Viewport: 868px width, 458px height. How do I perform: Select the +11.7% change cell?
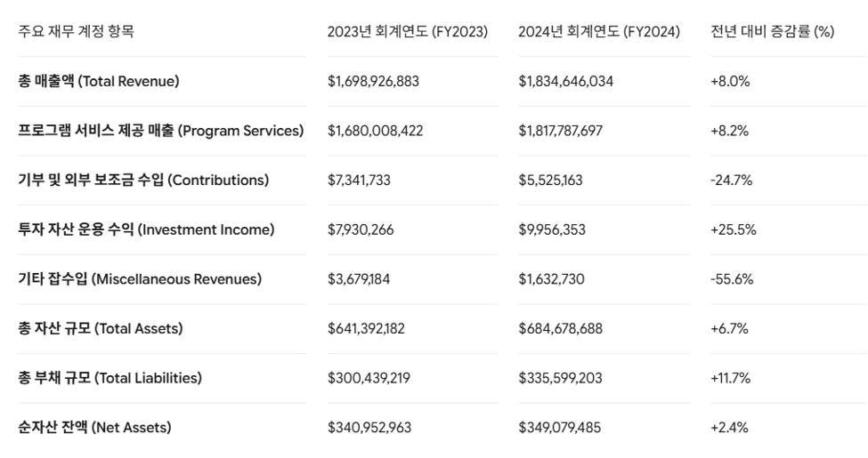pyautogui.click(x=731, y=378)
